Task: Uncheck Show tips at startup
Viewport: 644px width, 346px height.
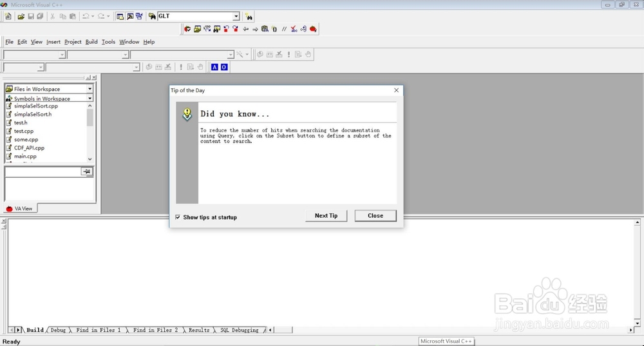Action: point(178,217)
